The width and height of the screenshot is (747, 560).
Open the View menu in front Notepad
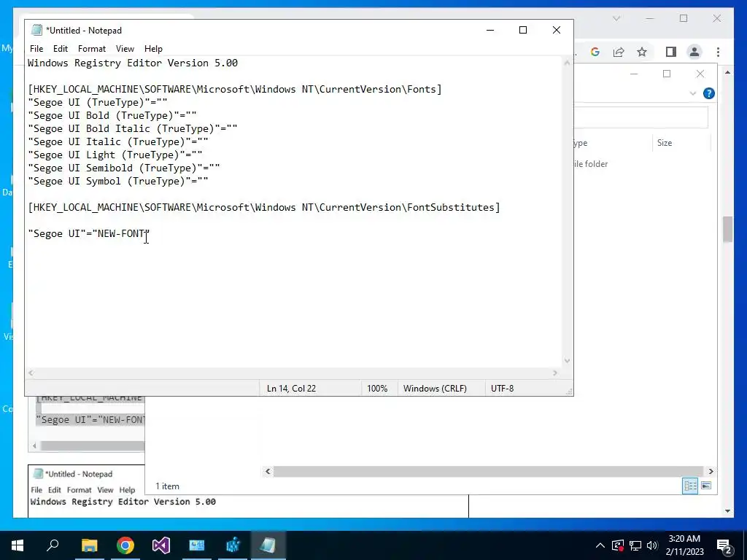point(125,49)
